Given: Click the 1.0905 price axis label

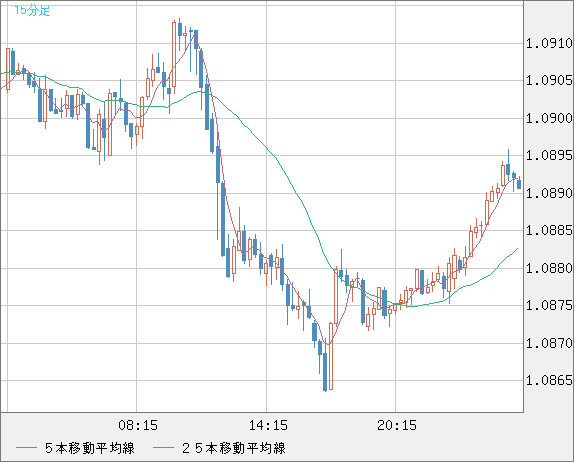Looking at the screenshot, I should 549,80.
